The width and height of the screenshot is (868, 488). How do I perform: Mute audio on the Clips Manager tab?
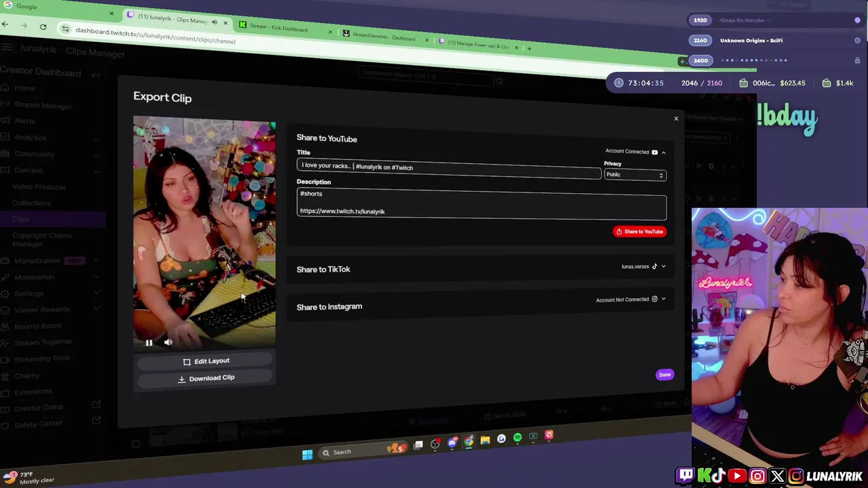pos(214,22)
